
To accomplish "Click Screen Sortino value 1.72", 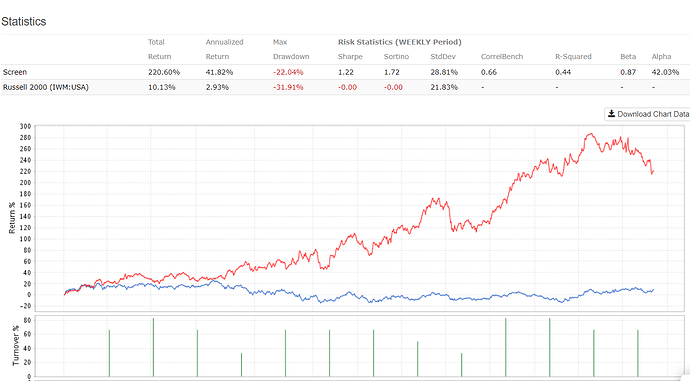I will [391, 72].
